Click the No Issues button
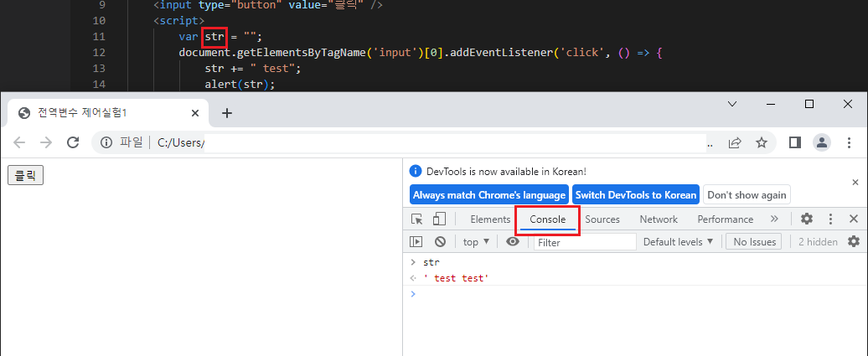Screen dimensions: 868x356 [755, 242]
